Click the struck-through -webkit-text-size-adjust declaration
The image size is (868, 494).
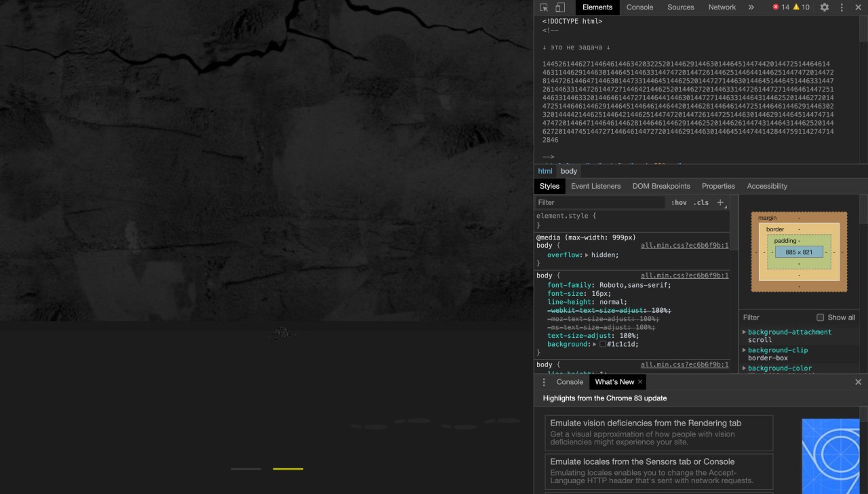pos(610,310)
